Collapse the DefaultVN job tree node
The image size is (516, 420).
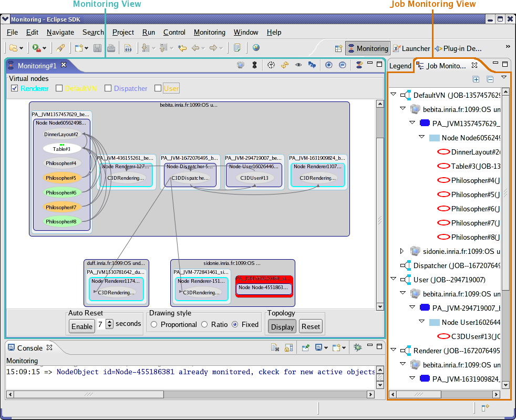[x=394, y=95]
